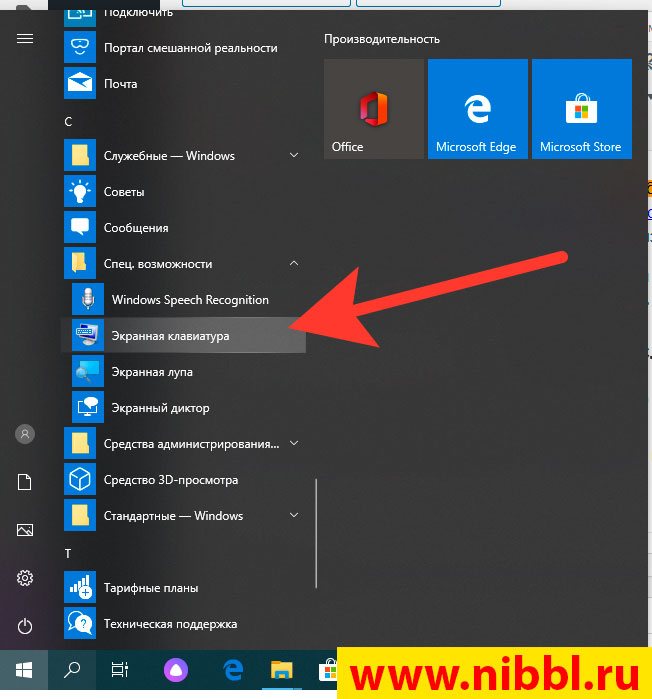The height and width of the screenshot is (699, 652).
Task: Click the "Windows Speech Recognition" label
Action: tap(190, 300)
